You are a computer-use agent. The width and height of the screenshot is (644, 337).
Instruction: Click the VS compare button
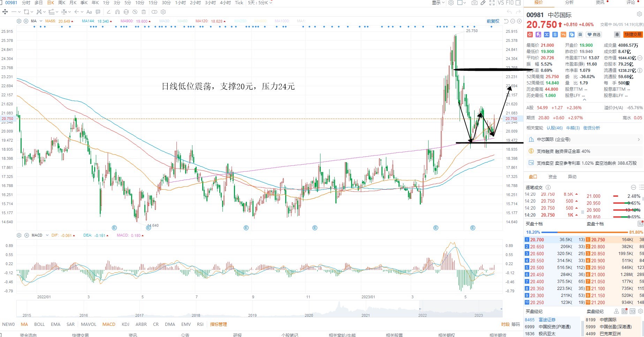(501, 3)
